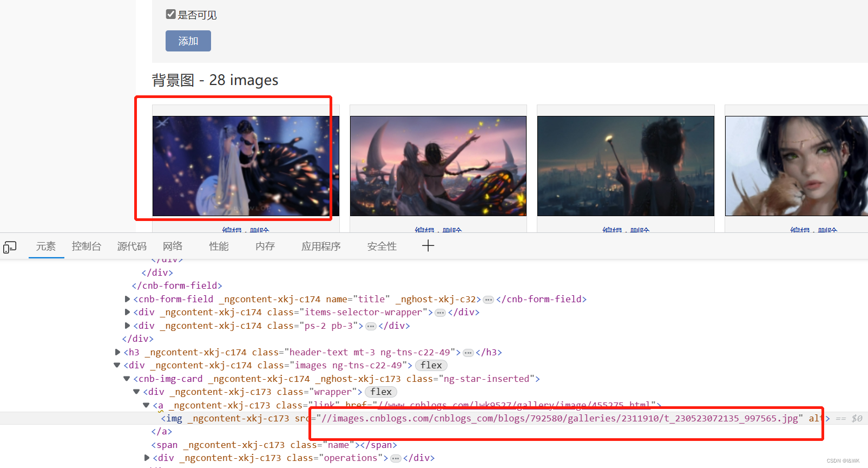
Task: Expand the cnb-form-field name="title" node
Action: 127,299
